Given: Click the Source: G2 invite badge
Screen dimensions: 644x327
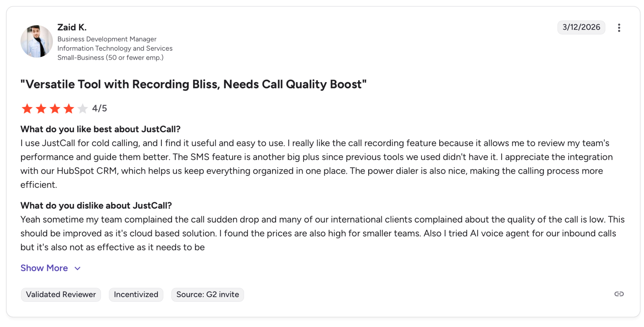Looking at the screenshot, I should point(208,295).
